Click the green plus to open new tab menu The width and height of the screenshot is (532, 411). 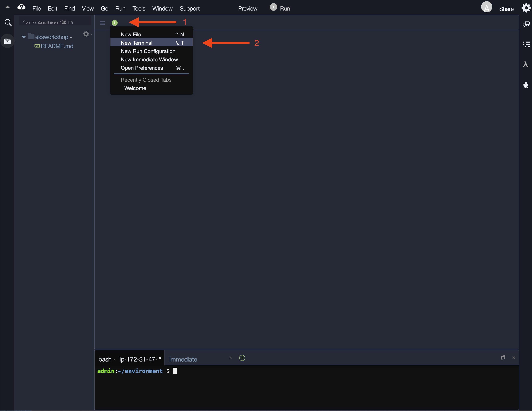pos(114,23)
